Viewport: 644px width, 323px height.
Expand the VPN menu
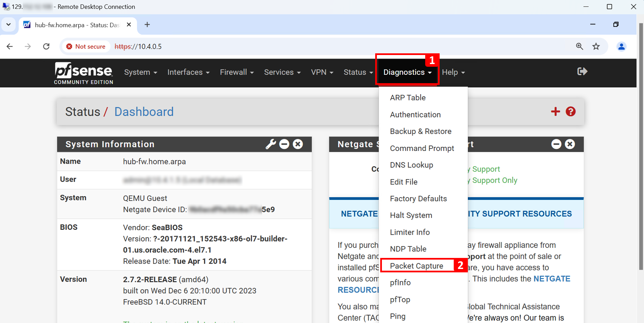322,72
